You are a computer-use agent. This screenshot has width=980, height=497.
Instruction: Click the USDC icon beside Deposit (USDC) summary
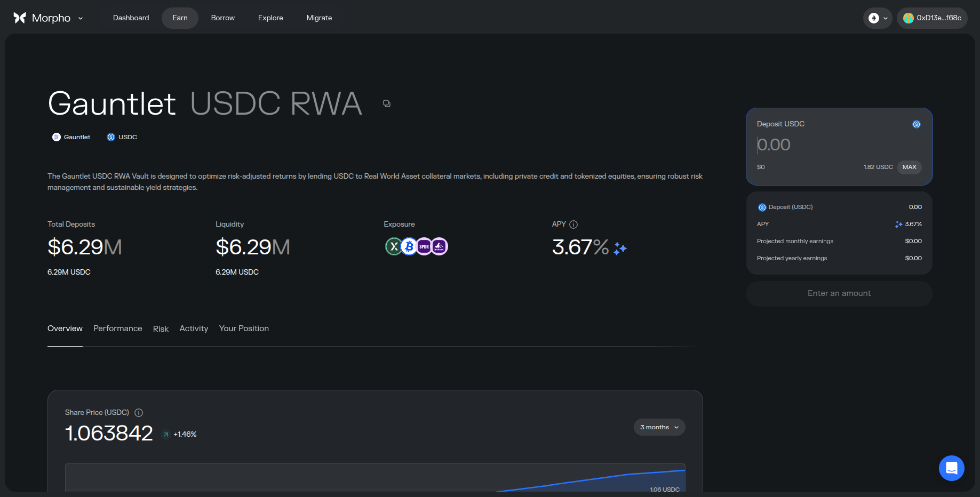[762, 207]
